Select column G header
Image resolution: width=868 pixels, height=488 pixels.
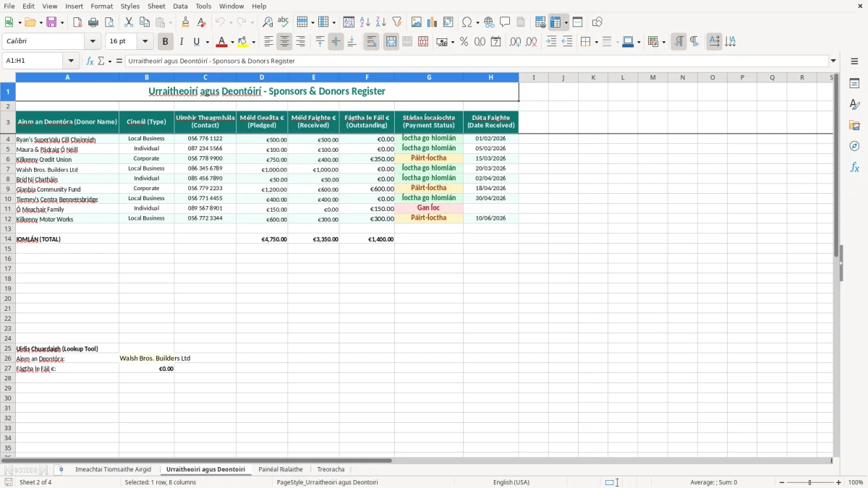click(x=429, y=77)
